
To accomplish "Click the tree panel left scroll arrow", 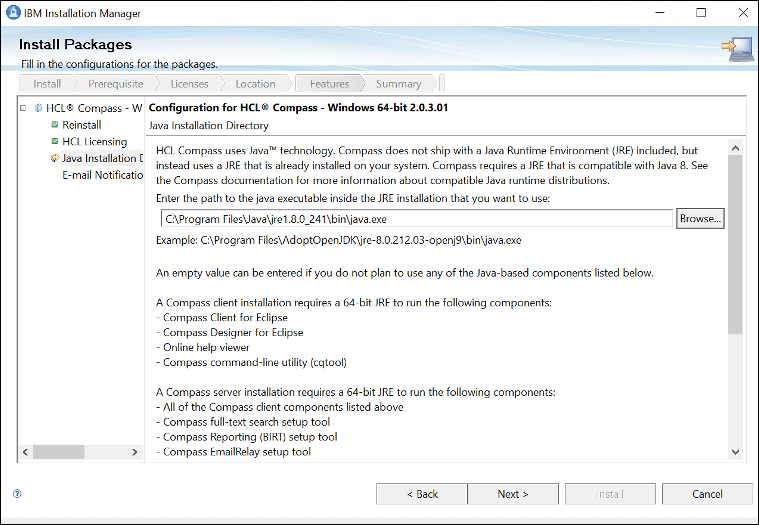I will pos(25,452).
